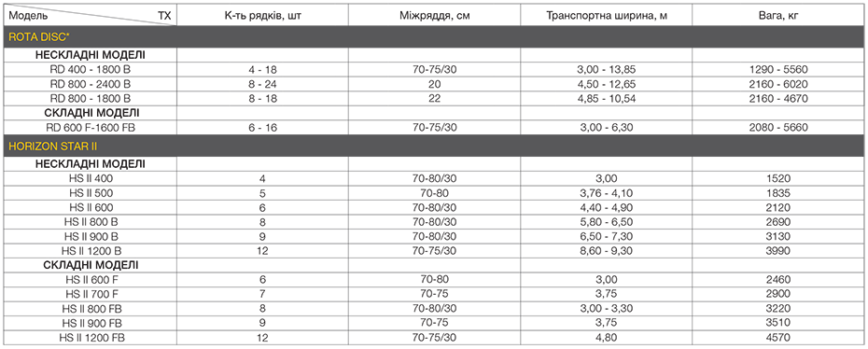Select the HS II 1200 FB model
Screen dimensions: 868x349
pos(91,337)
